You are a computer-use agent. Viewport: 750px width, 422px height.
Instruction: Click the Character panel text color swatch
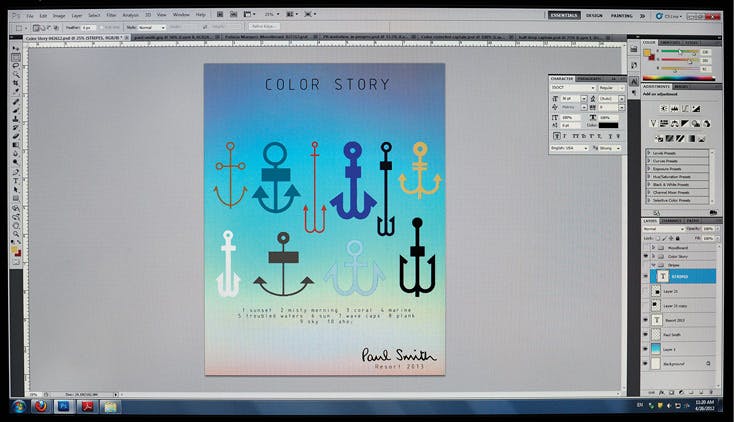click(608, 125)
